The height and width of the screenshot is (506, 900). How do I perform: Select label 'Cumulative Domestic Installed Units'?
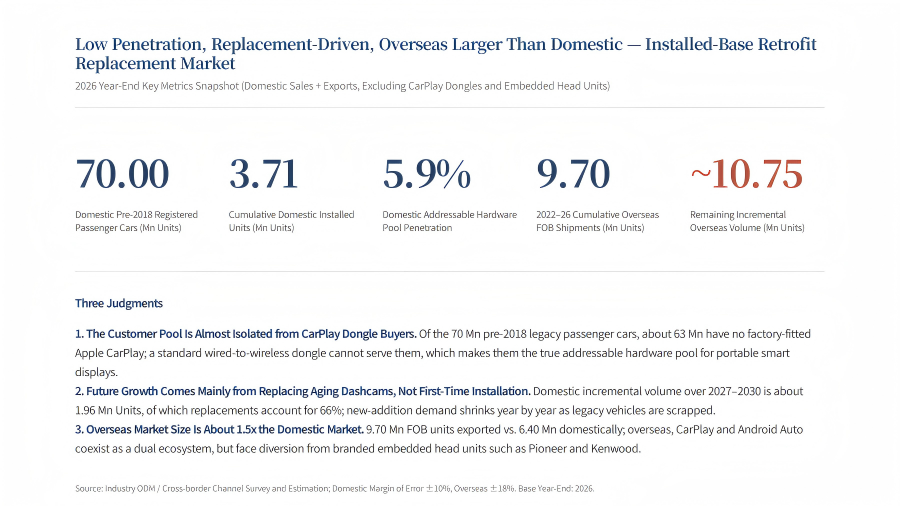point(292,221)
